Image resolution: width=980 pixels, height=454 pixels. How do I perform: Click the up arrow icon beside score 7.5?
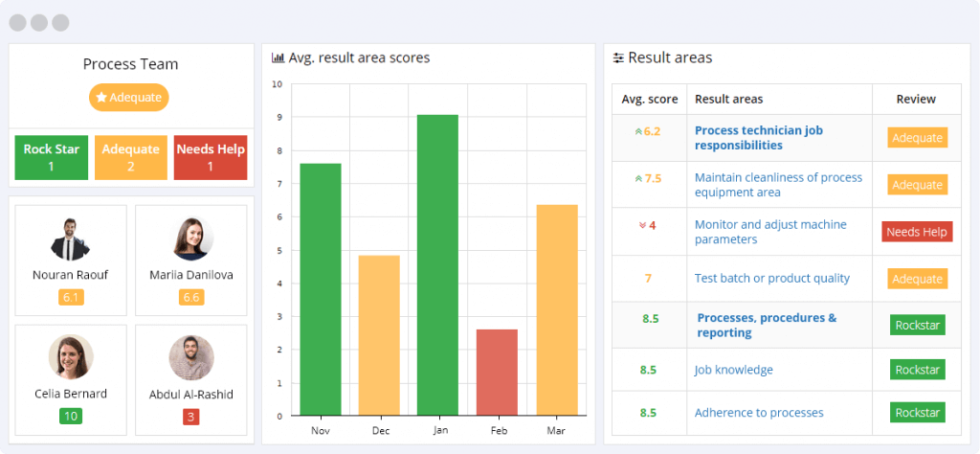coord(637,178)
